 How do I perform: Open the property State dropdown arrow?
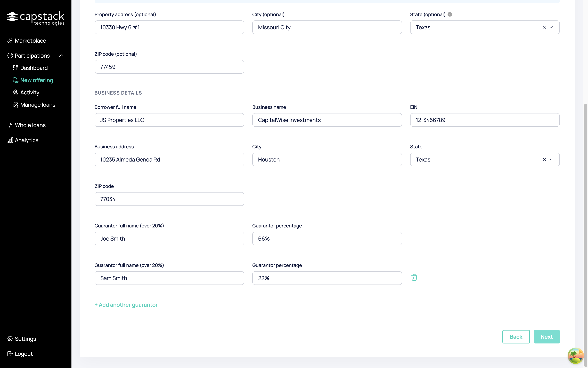(551, 27)
